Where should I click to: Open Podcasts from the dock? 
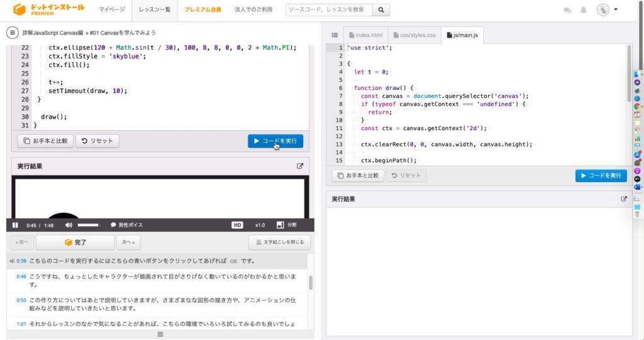(x=637, y=171)
